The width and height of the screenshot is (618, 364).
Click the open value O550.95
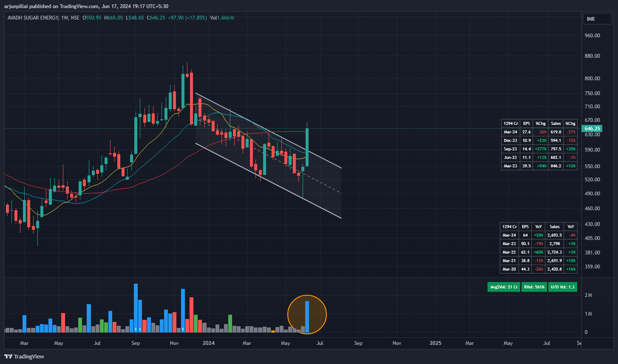pos(92,18)
